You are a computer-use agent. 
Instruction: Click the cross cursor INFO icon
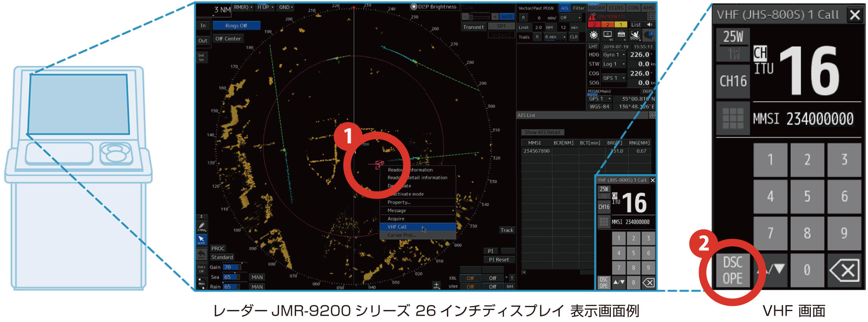pos(436,285)
